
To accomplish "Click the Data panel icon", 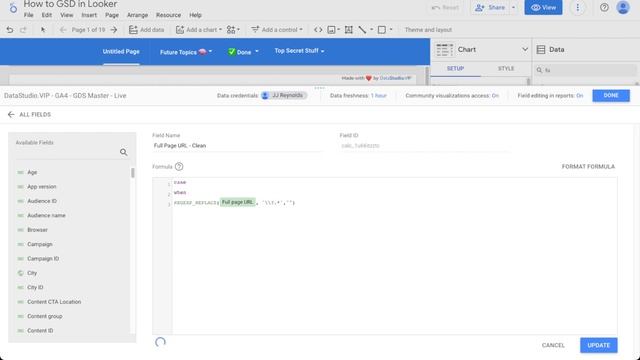I will 541,49.
